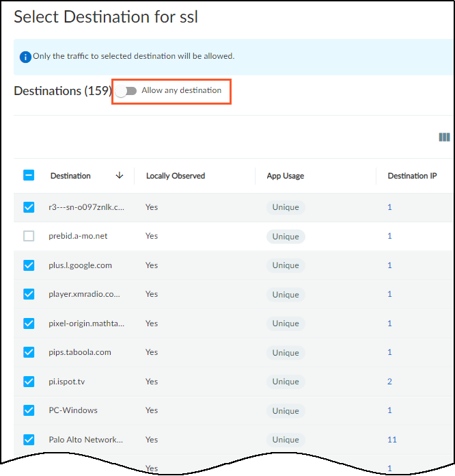Screen dimensions: 455x476
Task: Click Unique tag for pips.taboola.com
Action: coord(286,353)
